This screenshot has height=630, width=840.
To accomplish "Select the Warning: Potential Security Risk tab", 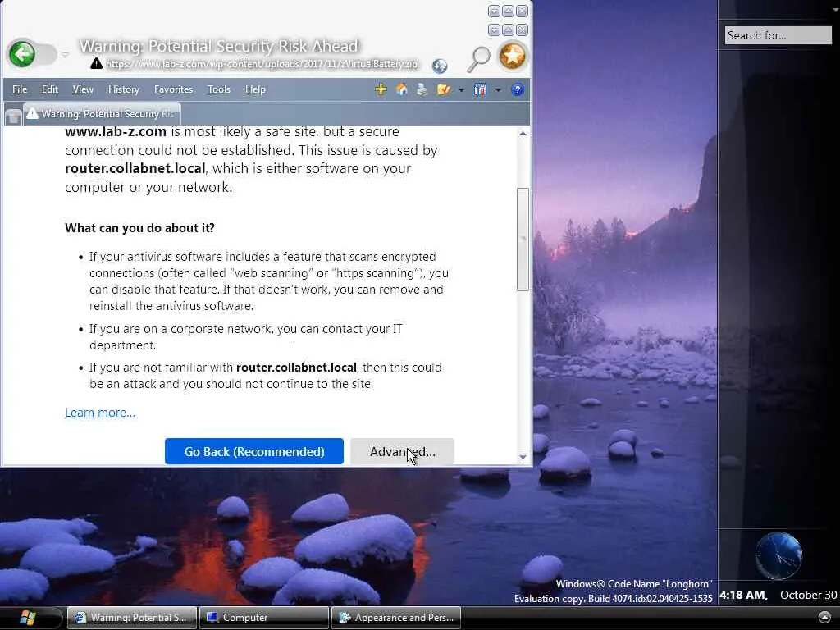I will [x=102, y=113].
